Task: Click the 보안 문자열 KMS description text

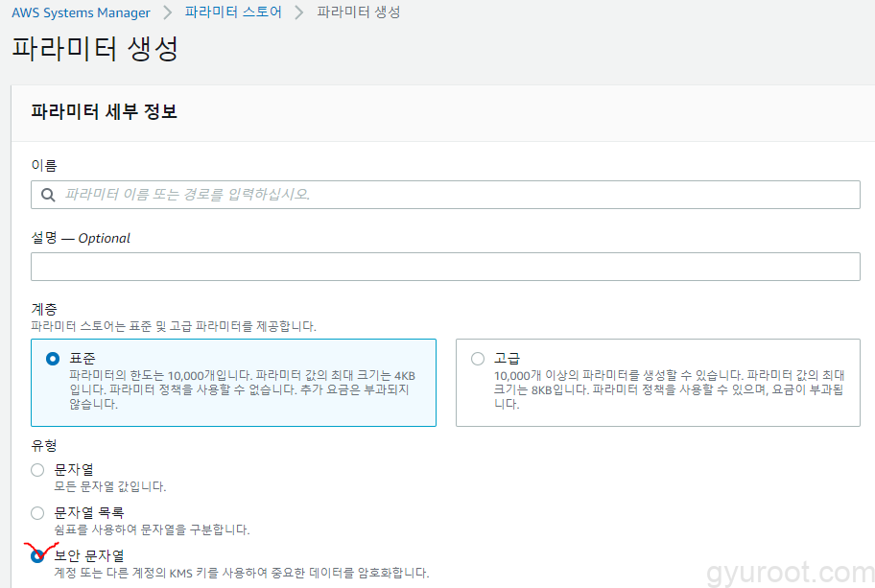Action: pos(240,574)
